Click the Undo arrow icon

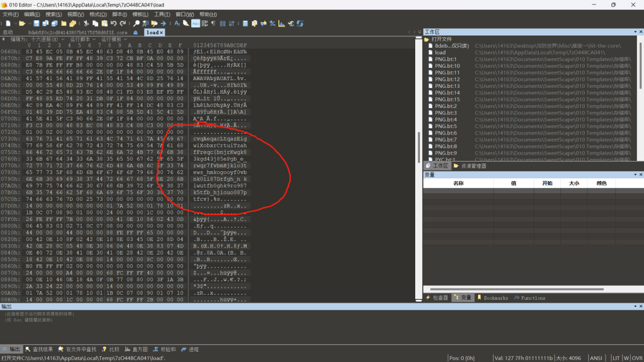point(114,24)
